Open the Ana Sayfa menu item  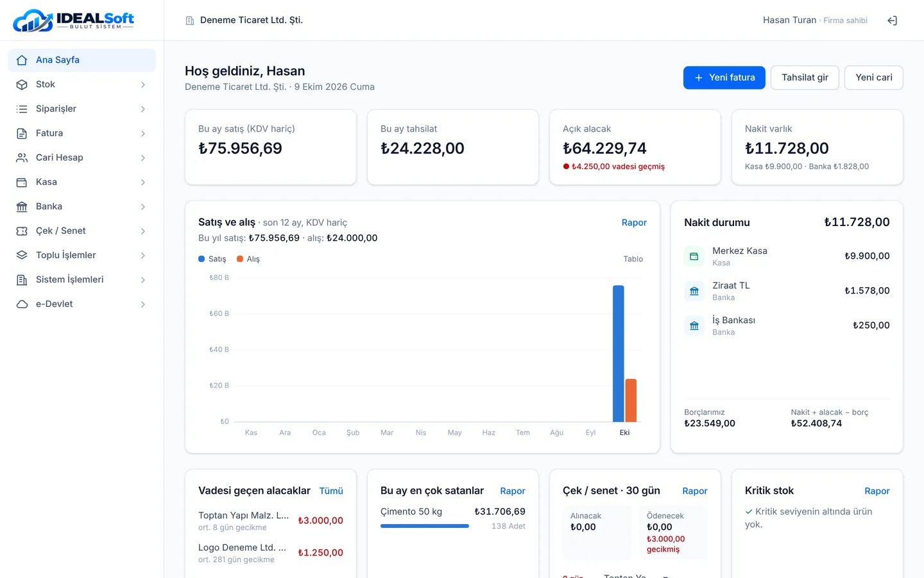pos(81,60)
